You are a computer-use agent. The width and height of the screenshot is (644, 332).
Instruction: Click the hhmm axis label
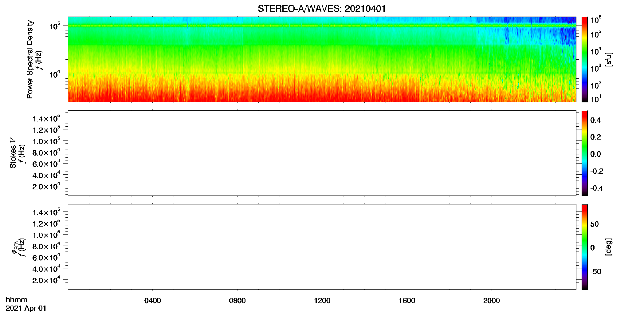17,300
